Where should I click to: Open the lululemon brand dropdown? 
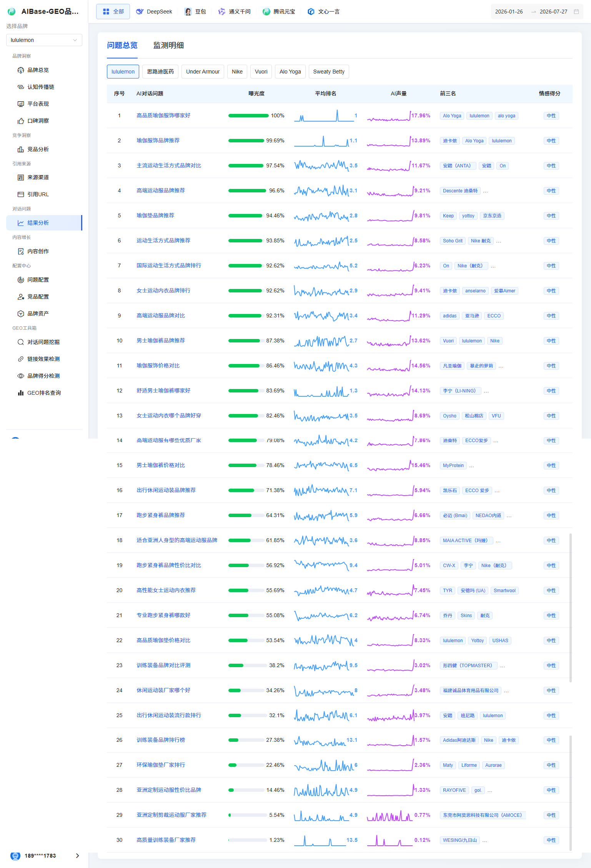point(44,40)
